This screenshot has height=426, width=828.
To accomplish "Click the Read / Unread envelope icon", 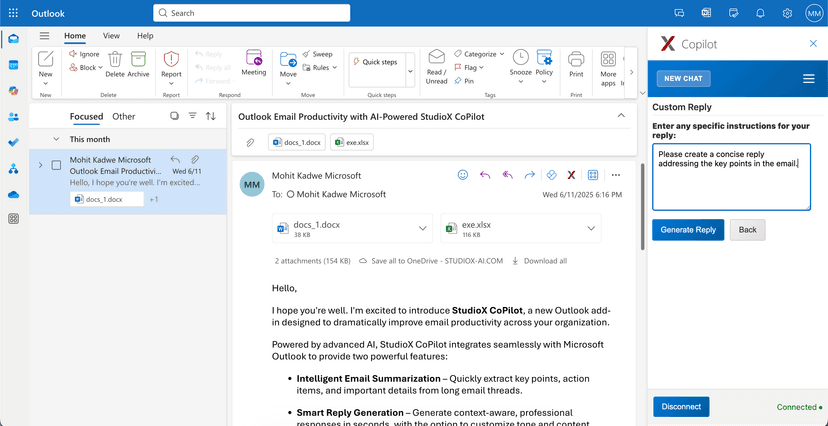I will (437, 57).
